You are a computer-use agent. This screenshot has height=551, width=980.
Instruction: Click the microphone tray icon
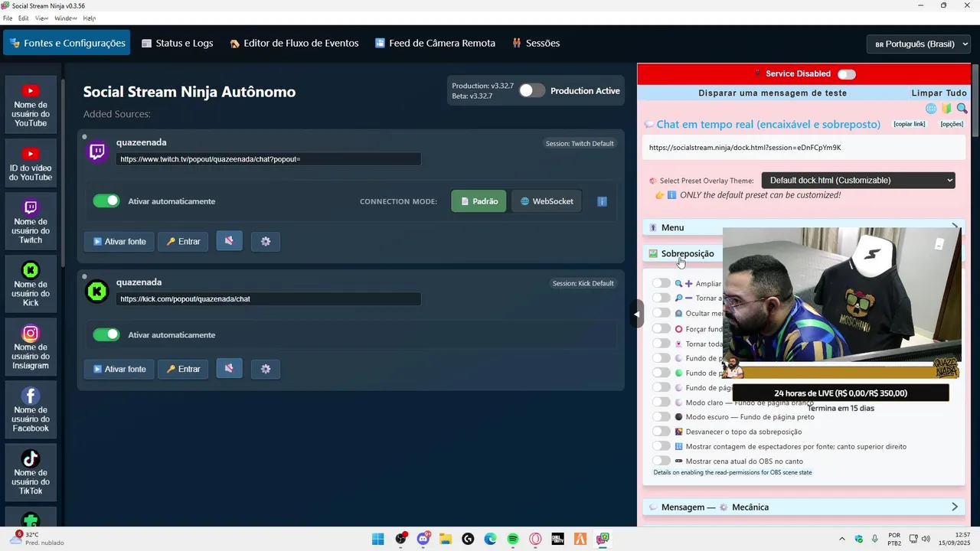pos(875,539)
